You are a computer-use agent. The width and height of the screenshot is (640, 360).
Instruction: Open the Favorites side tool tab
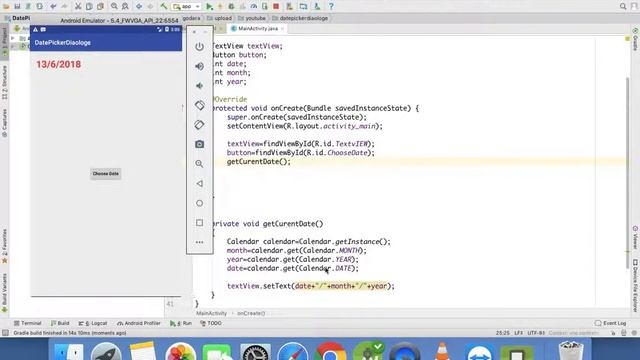4,246
